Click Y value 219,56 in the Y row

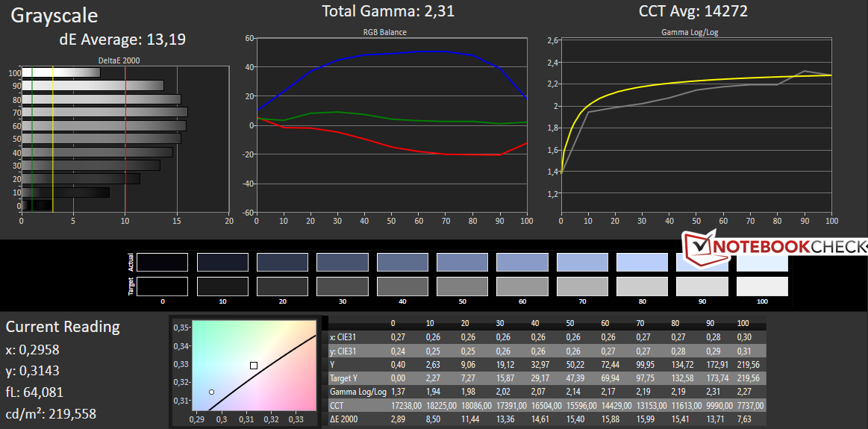tap(748, 363)
